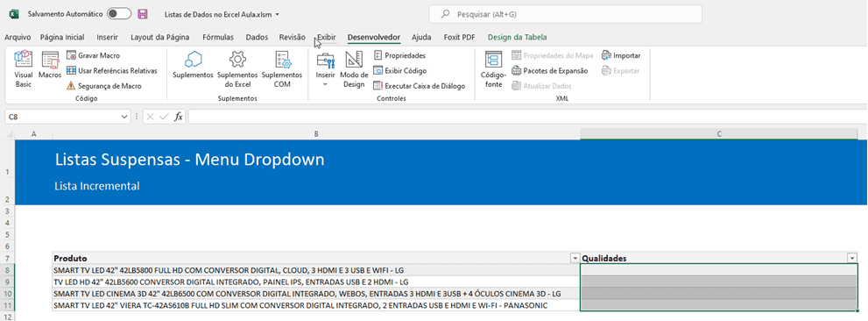Click the Qualidades header cell
The image size is (868, 321).
(x=719, y=259)
